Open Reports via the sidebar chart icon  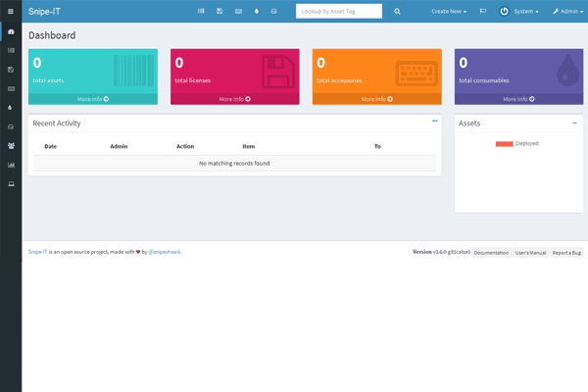pos(11,165)
